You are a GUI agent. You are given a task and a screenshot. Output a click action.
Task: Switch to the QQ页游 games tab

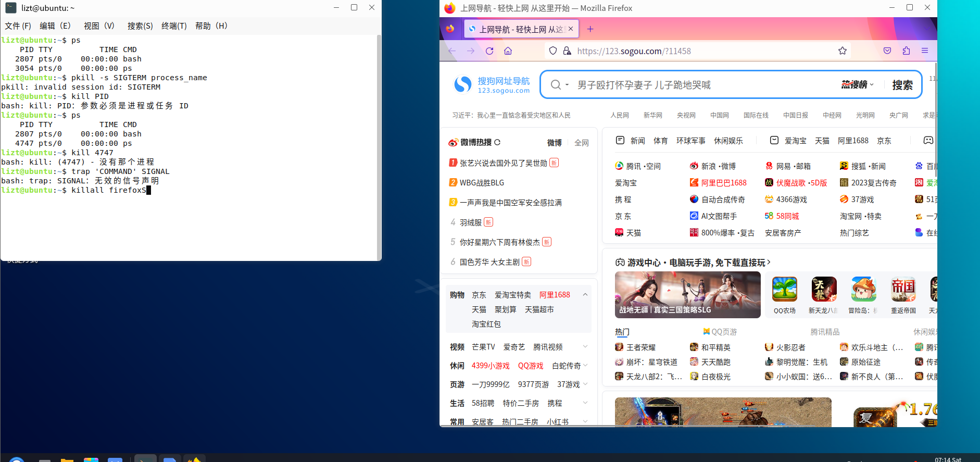720,332
